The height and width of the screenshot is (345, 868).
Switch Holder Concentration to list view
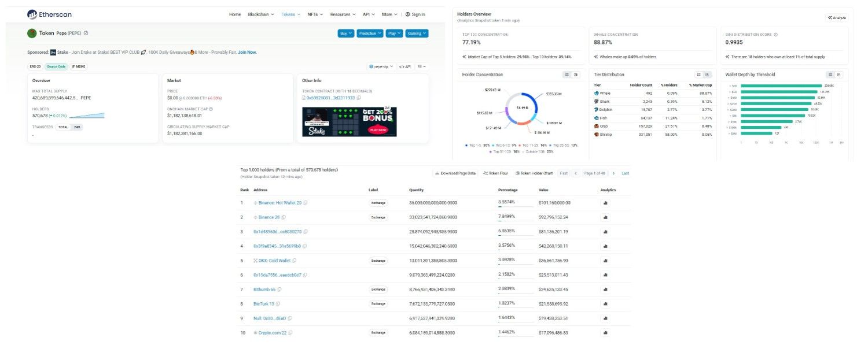[x=567, y=75]
